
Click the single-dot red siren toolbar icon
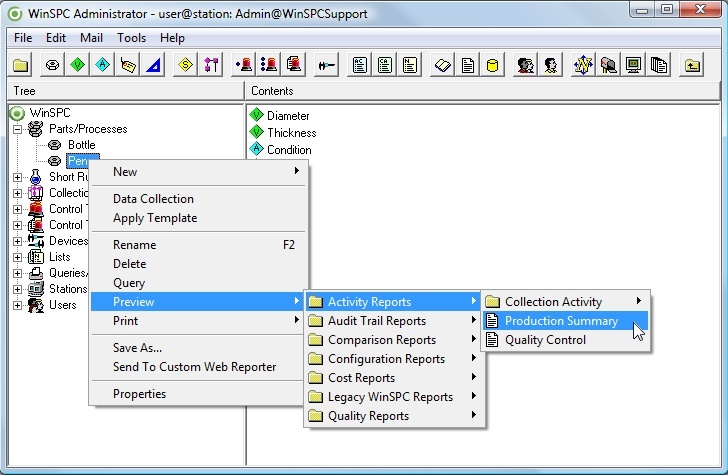pos(243,65)
